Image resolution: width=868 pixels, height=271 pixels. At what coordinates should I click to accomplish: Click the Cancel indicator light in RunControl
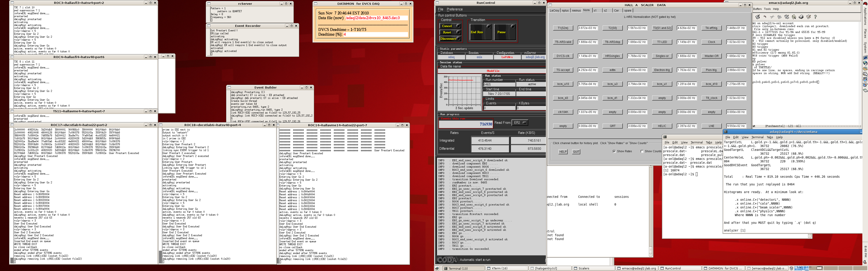458,26
